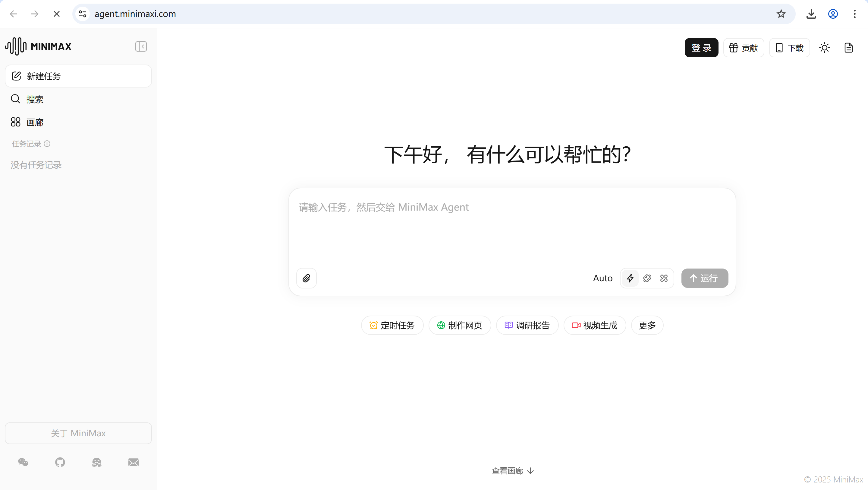This screenshot has width=868, height=490.
Task: Choose the 视频生成 quick action
Action: click(594, 325)
